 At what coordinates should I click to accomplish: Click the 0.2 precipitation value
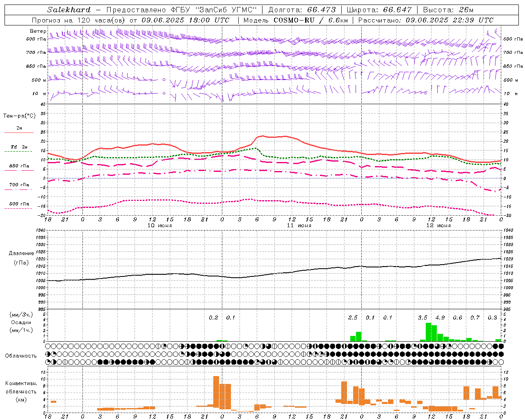click(213, 317)
